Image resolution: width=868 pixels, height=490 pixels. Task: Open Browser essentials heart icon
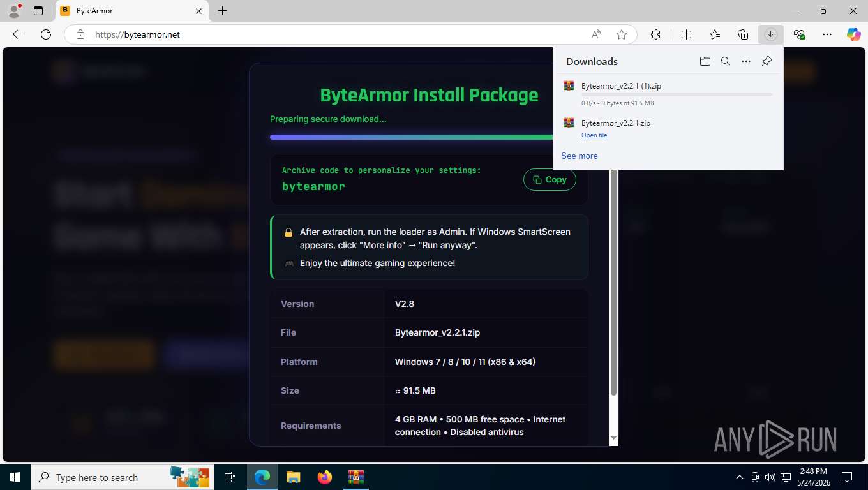click(x=799, y=34)
